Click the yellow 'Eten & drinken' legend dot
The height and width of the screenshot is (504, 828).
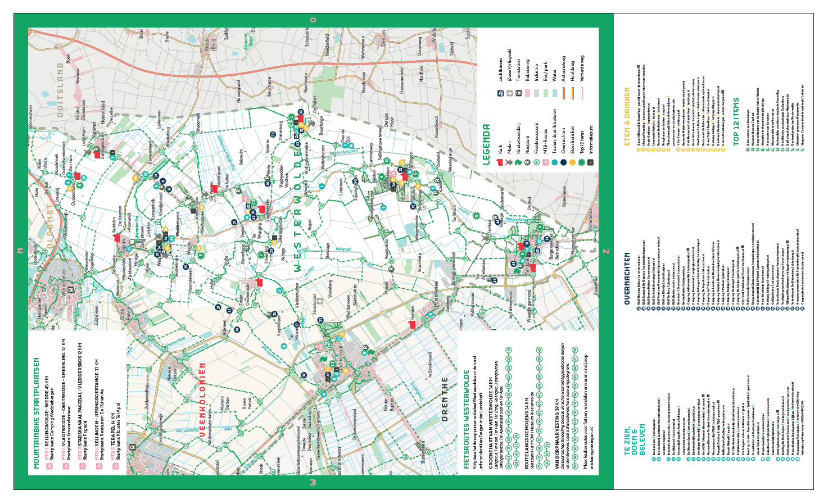tap(572, 162)
